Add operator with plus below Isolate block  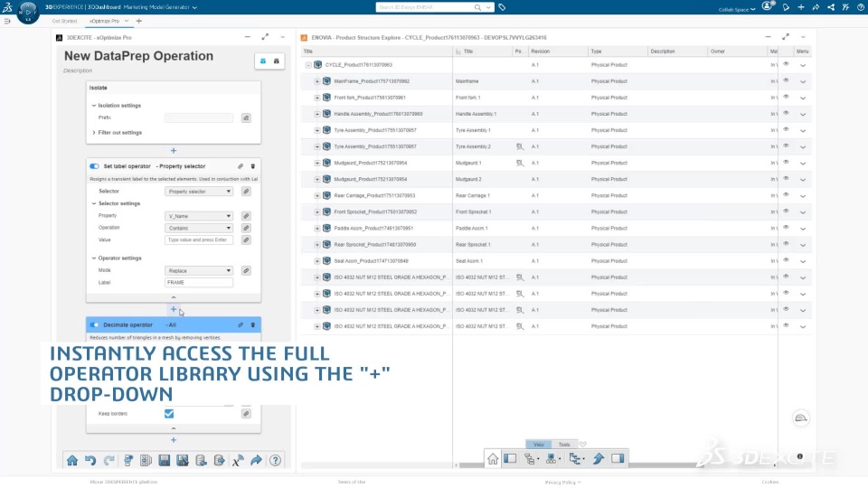174,151
